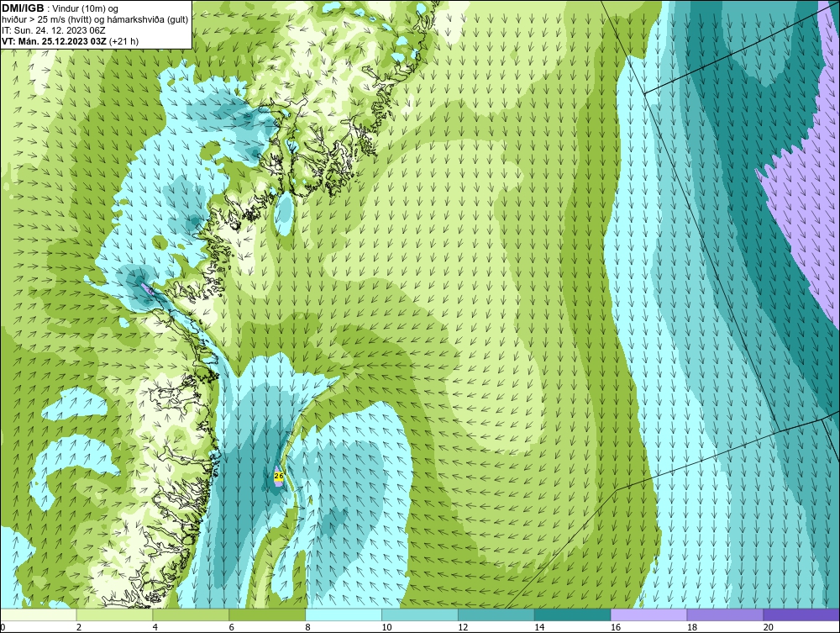Click the 'IT: Sun. 24. 12. 2023 06Z' line
Image resolution: width=840 pixels, height=633 pixels.
point(54,30)
